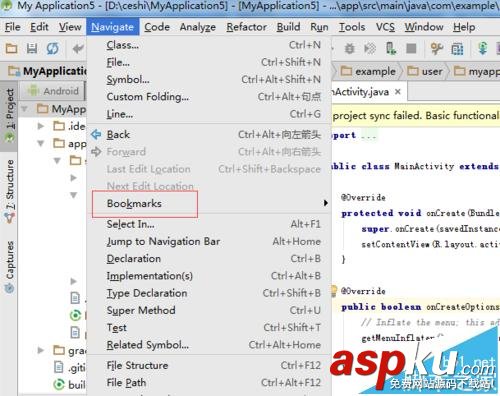The width and height of the screenshot is (500, 396).
Task: Choose Related Symbol... menu entry
Action: click(x=209, y=345)
